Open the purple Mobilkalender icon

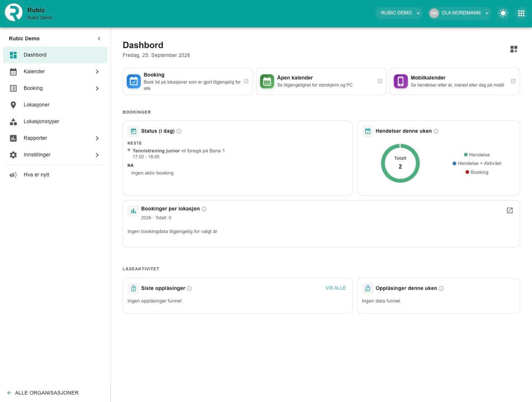401,81
